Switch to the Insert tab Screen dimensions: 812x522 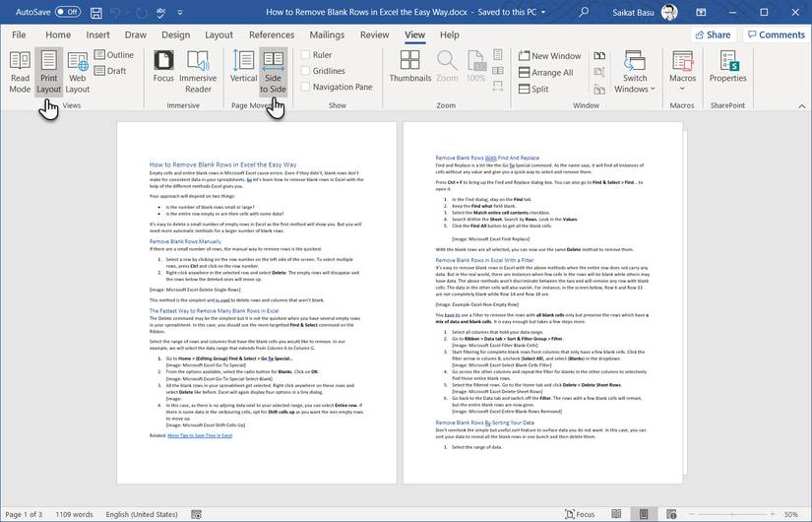(97, 34)
